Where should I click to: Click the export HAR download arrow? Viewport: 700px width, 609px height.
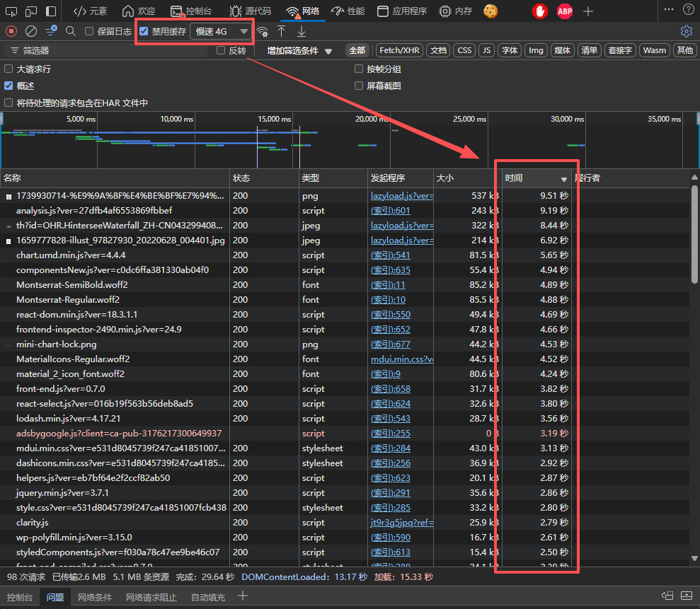[302, 31]
